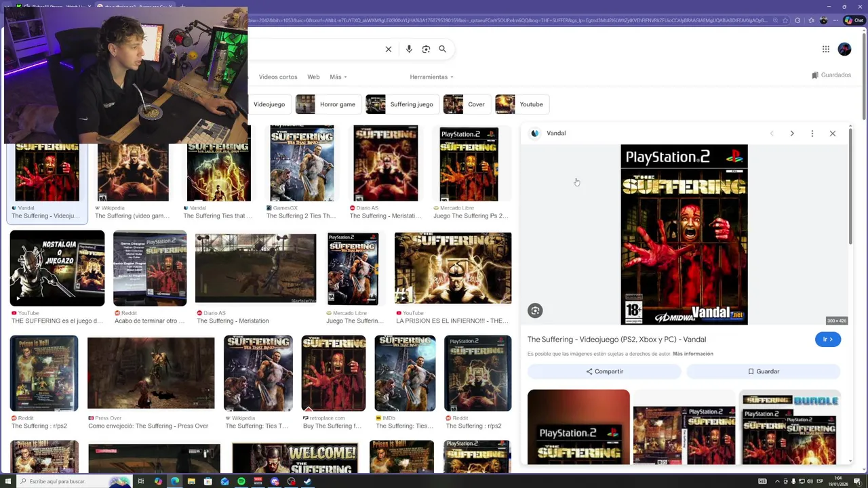Screen dimensions: 868x488
Task: Open YouTube LA PRISION ES EL INFIERNO result
Action: 453,278
